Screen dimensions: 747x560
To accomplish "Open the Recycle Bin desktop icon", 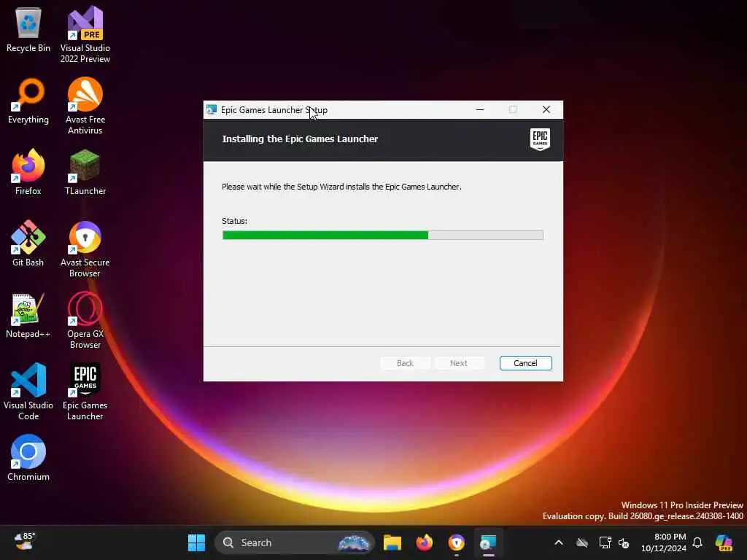I will click(x=28, y=31).
